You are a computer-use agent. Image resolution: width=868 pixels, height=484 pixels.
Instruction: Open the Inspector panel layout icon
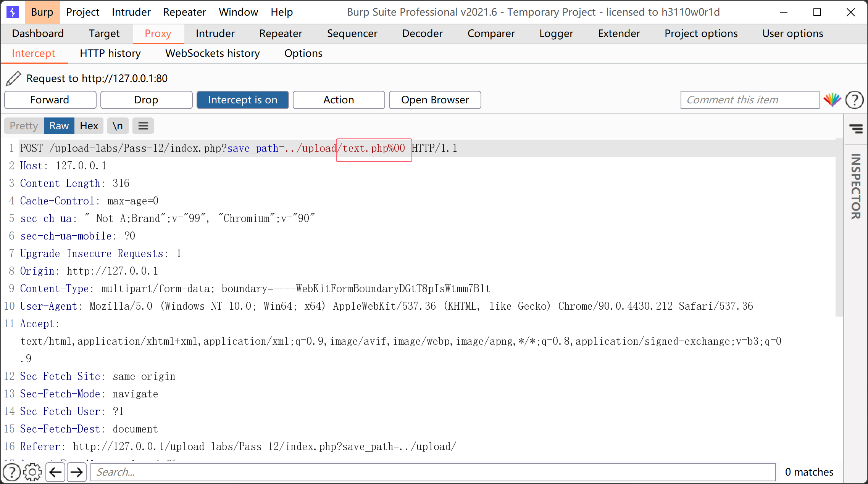pos(856,129)
